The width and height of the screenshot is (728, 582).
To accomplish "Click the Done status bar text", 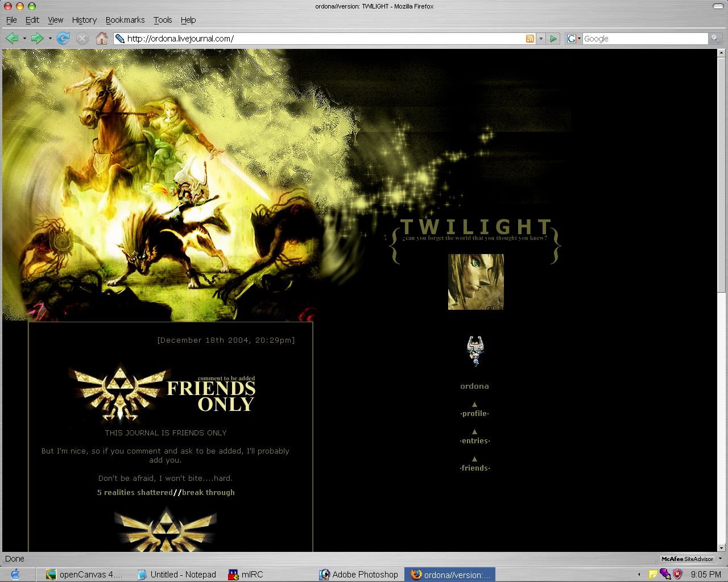I will [15, 559].
